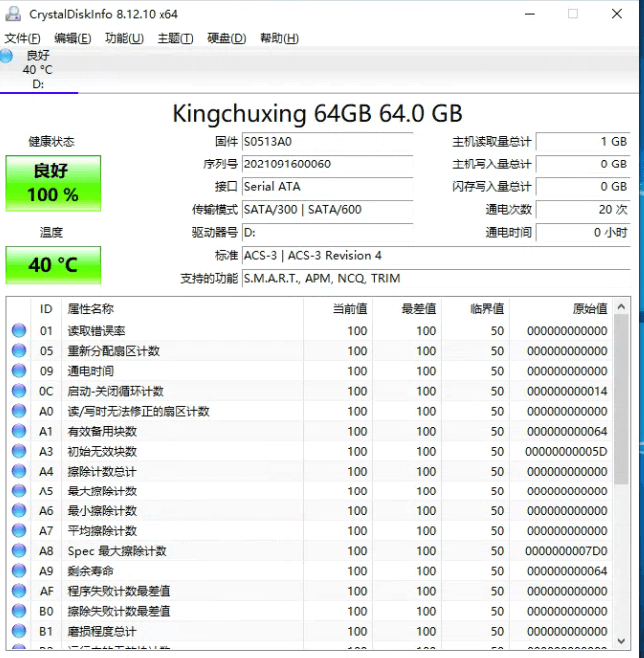The height and width of the screenshot is (658, 644).
Task: Click the serial number field 2021091600060
Action: (327, 164)
